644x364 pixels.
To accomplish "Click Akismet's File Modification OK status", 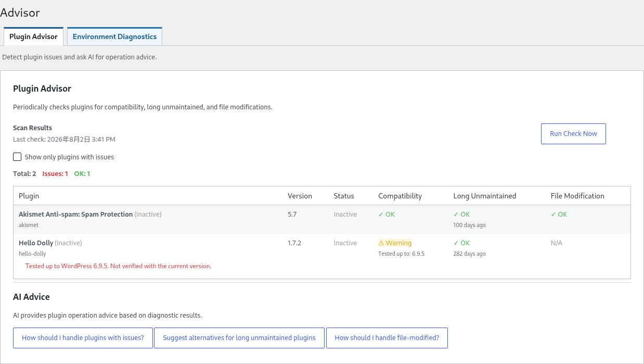I will 559,215.
